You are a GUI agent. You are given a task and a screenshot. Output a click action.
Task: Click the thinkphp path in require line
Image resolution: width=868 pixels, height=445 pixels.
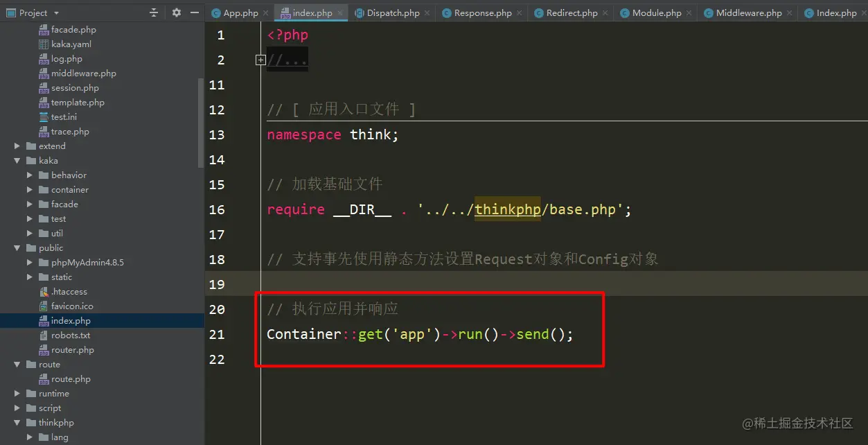(x=507, y=209)
